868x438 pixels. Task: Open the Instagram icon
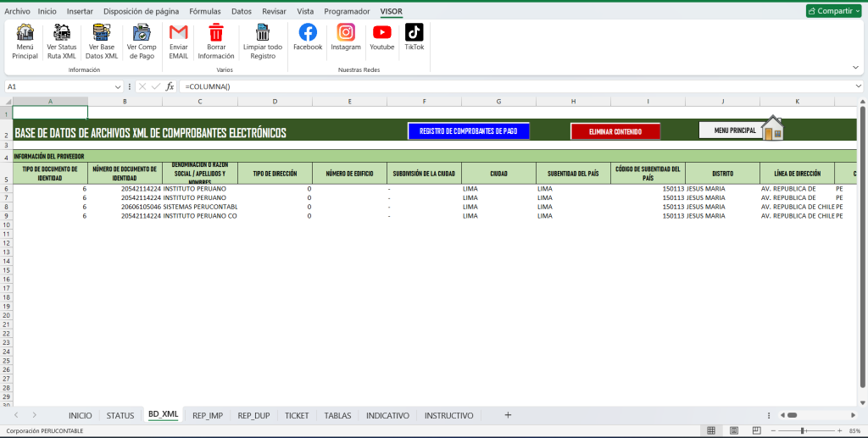346,33
